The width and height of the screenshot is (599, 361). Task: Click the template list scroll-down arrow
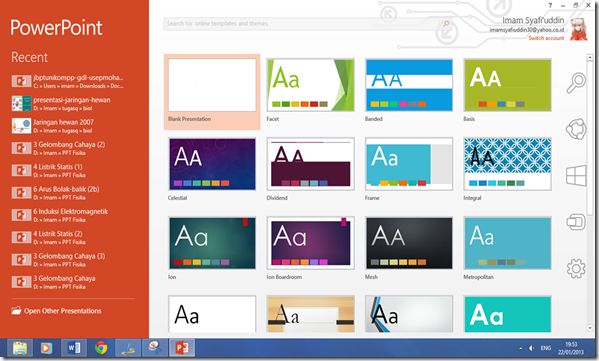pyautogui.click(x=590, y=328)
